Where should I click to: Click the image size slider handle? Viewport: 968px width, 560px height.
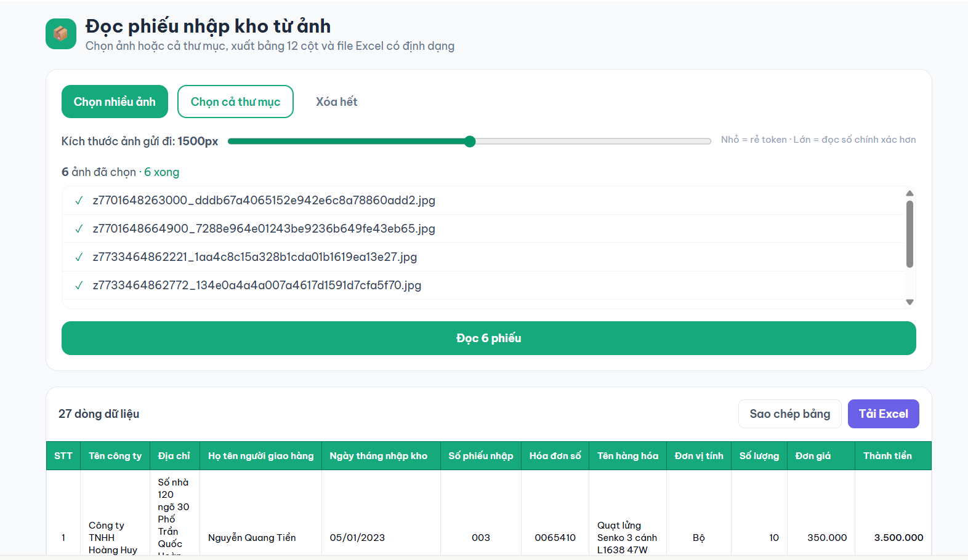pyautogui.click(x=470, y=142)
